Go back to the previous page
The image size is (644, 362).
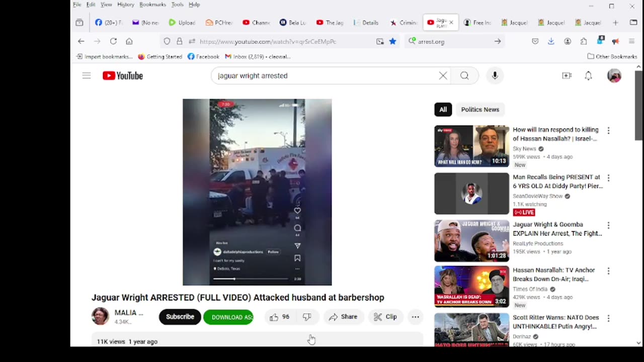point(81,41)
